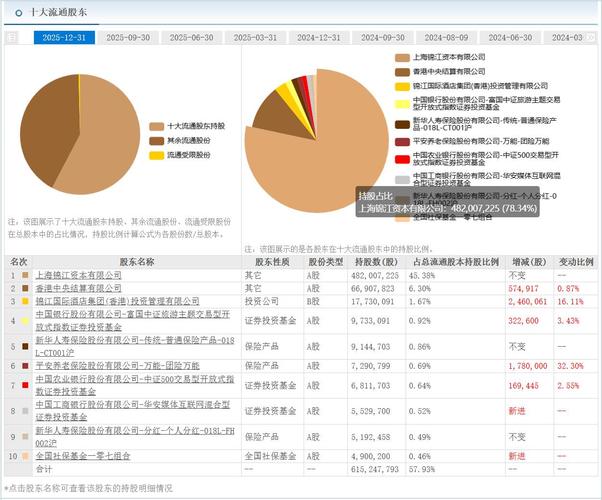Switch to the 2025-03-31 tab

255,38
